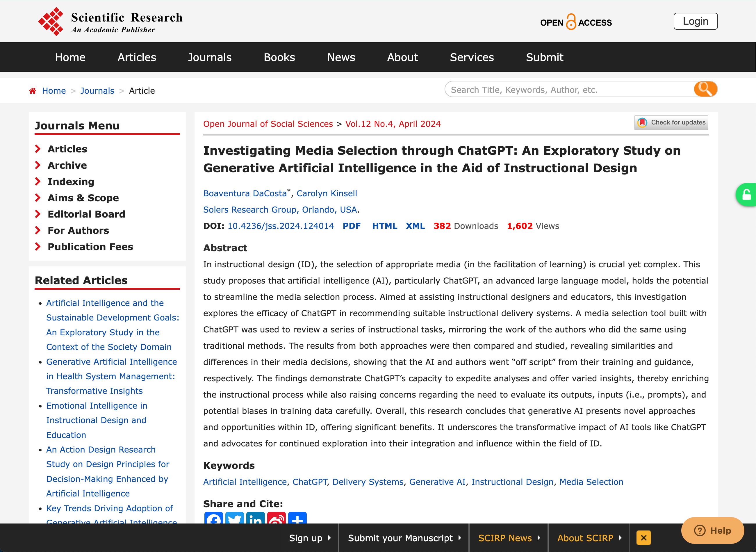Click the Artificial Intelligence keyword

(245, 482)
